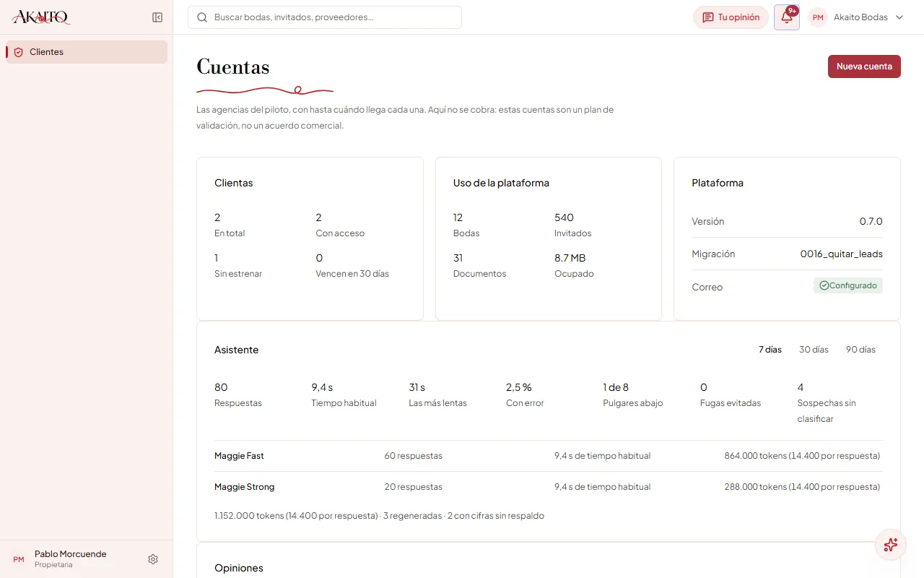
Task: Click the Pablo Morcuende user name
Action: [71, 554]
